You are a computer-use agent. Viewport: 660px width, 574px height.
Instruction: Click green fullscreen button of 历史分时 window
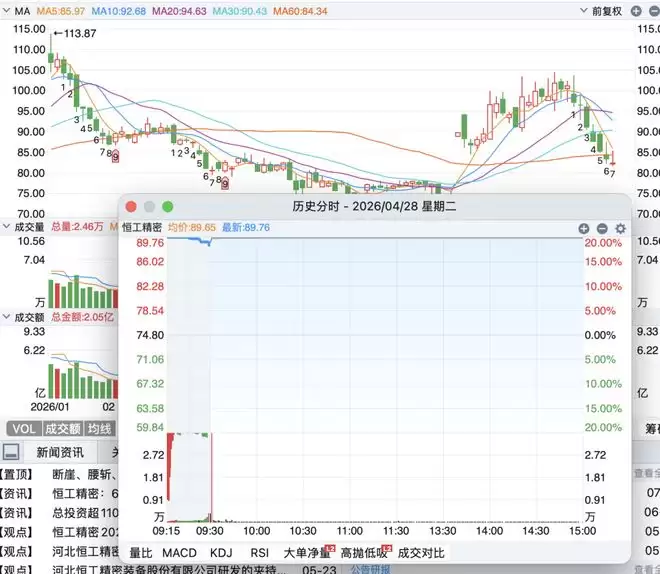point(168,207)
